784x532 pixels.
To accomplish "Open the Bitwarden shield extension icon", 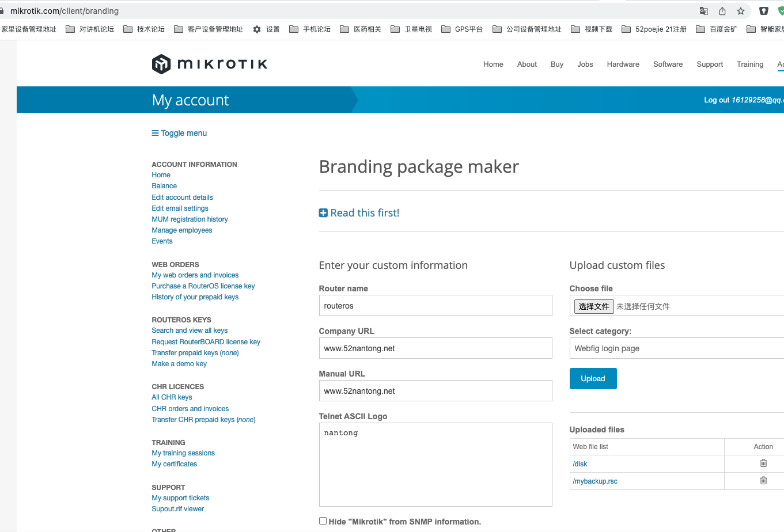I will [764, 11].
